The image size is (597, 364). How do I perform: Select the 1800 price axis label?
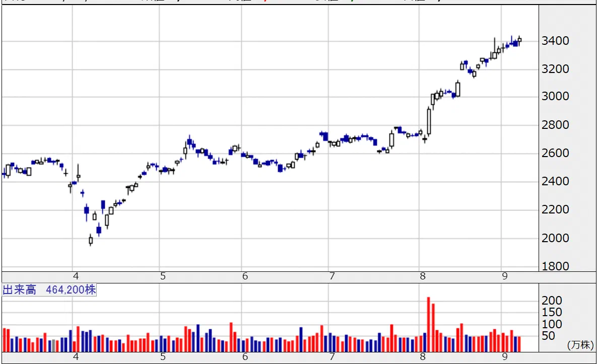(x=555, y=266)
